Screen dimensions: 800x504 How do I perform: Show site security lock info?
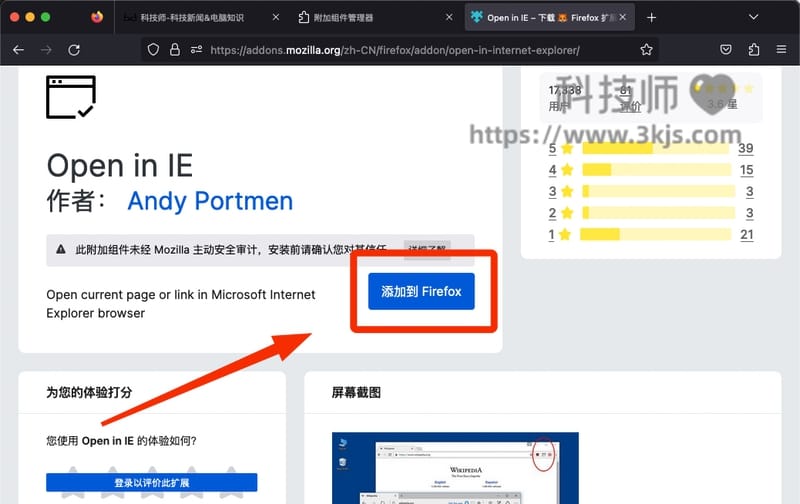pyautogui.click(x=174, y=49)
